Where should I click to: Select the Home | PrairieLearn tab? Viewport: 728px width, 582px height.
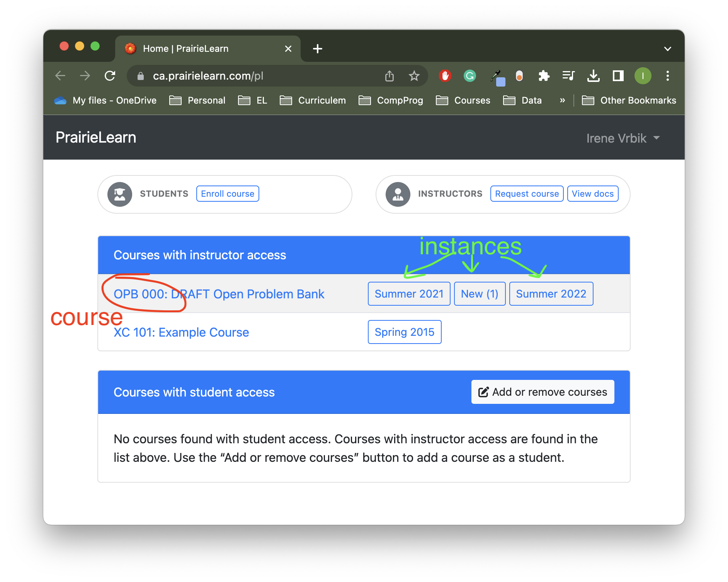click(208, 49)
